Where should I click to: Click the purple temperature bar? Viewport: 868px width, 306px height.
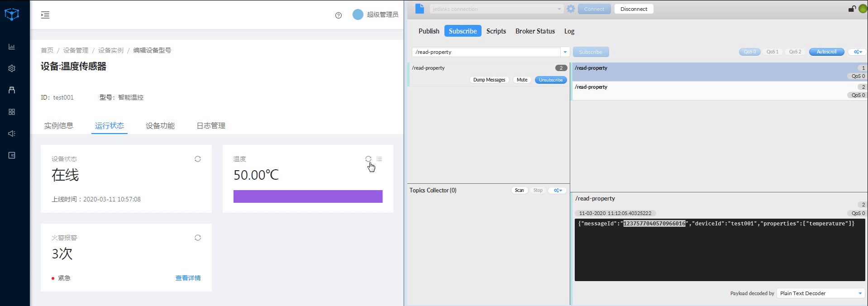pos(308,196)
